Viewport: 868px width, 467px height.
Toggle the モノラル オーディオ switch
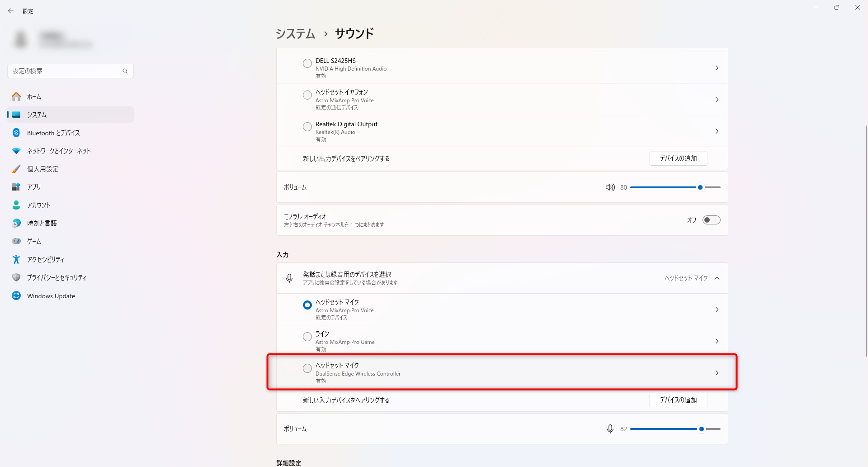coord(711,220)
